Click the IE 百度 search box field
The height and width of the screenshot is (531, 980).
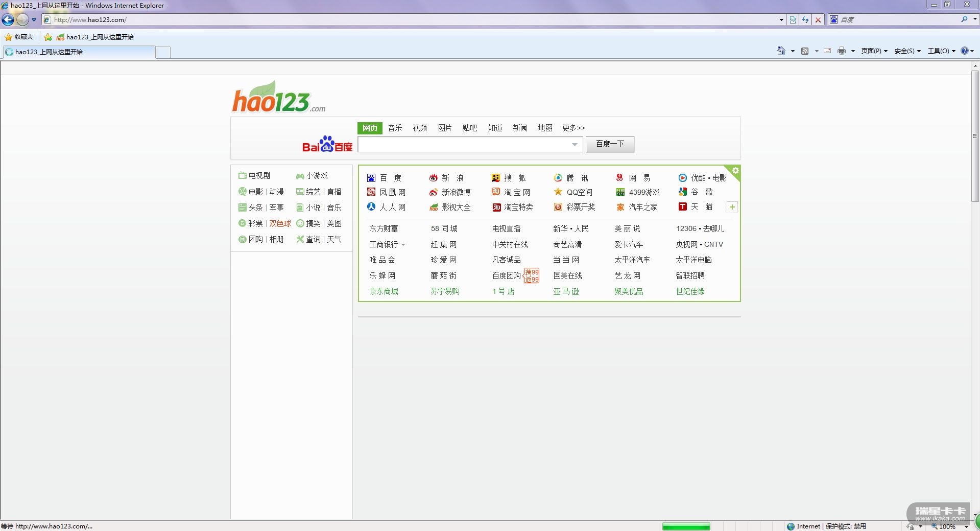pyautogui.click(x=899, y=19)
